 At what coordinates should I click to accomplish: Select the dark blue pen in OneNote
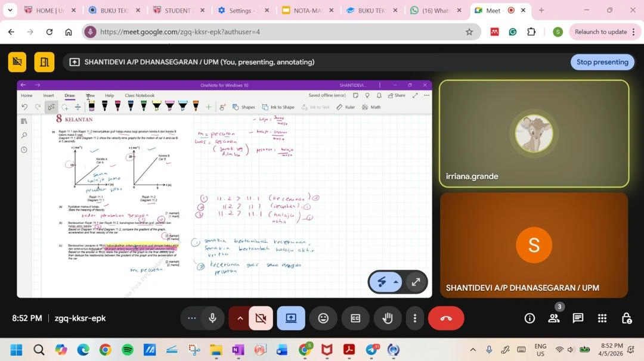[131, 107]
